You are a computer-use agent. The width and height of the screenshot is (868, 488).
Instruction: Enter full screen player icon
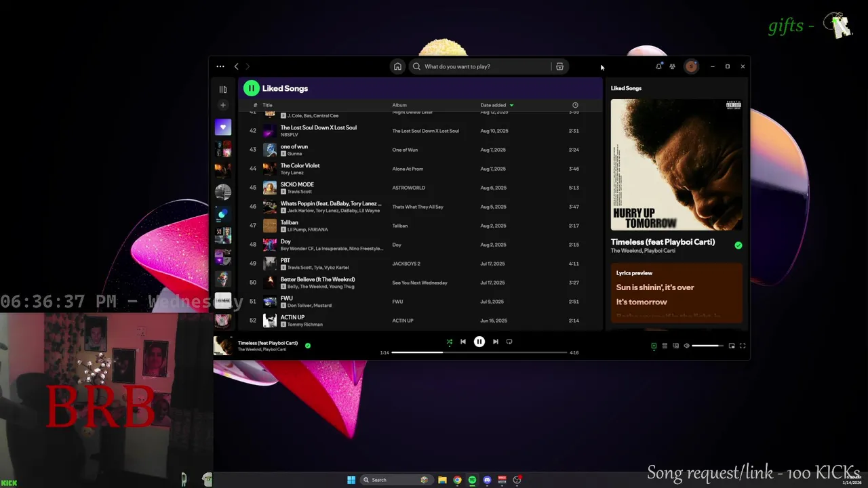(743, 346)
